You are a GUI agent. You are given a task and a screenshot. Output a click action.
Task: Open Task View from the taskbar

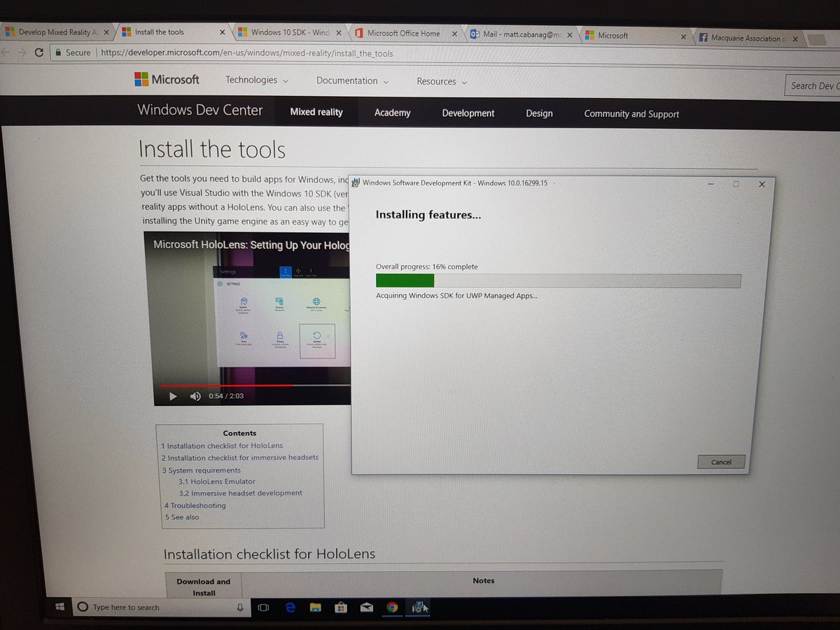263,608
